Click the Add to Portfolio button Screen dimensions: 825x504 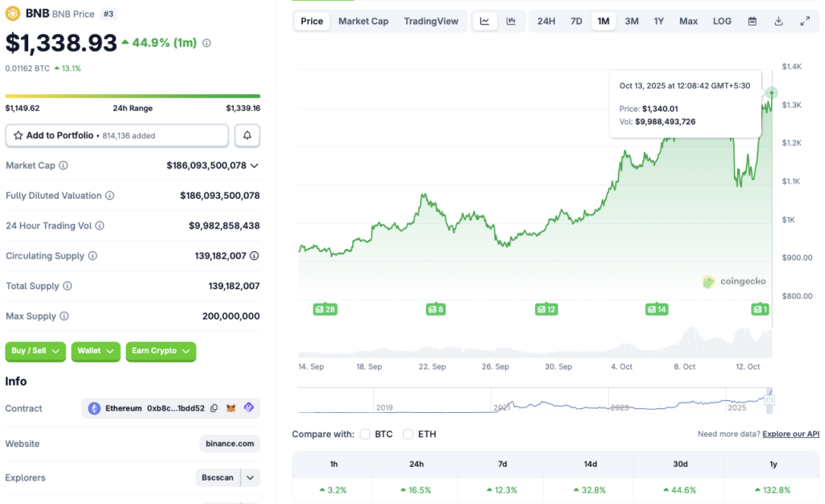(x=117, y=135)
